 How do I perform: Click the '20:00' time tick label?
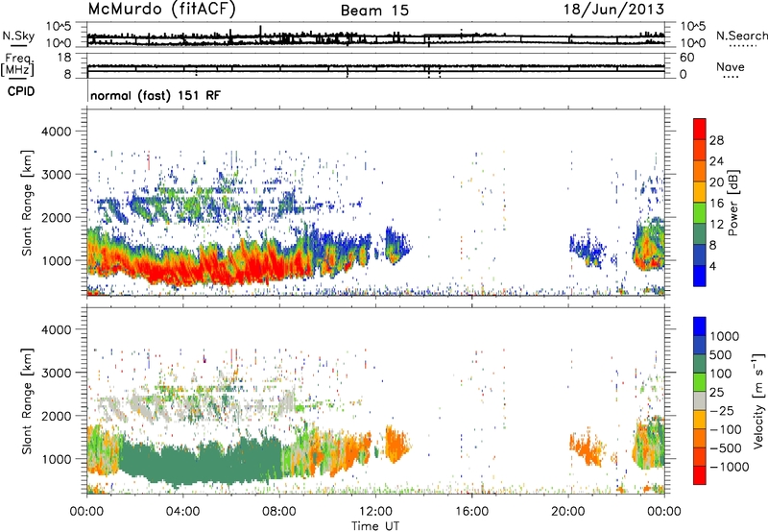(568, 512)
